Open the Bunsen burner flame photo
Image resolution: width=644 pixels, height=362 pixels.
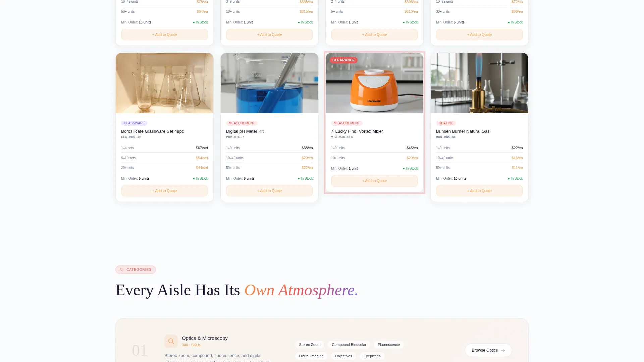coord(479,83)
